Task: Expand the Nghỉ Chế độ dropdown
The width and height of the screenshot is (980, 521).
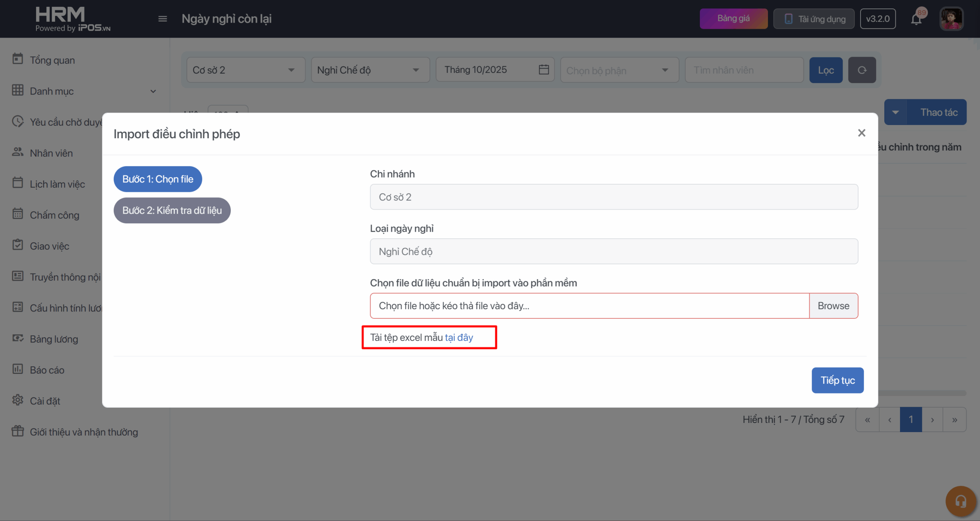Action: click(370, 70)
